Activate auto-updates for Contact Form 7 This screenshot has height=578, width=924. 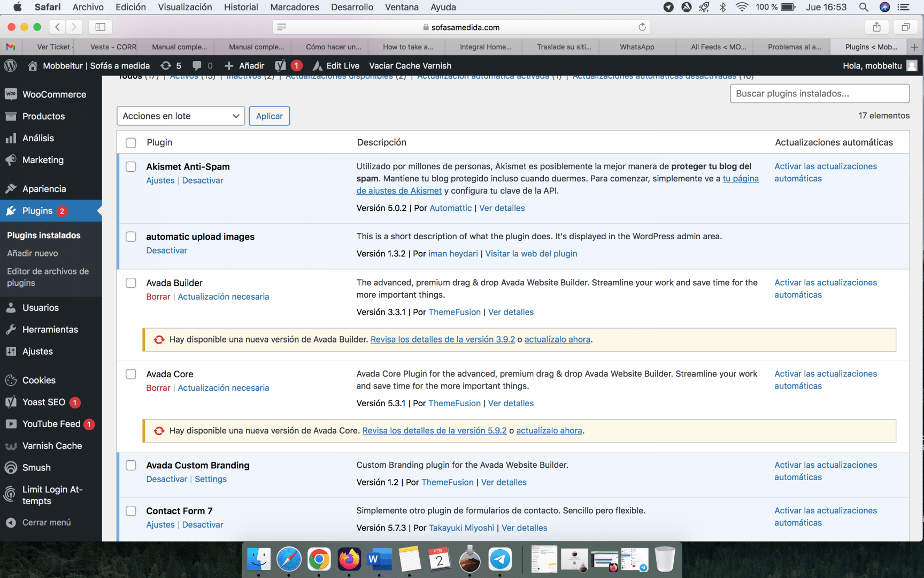(826, 516)
